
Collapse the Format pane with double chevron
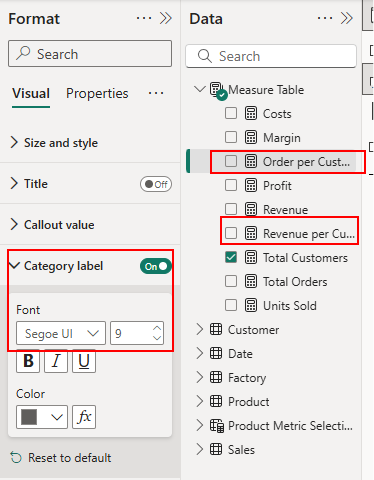[x=166, y=18]
